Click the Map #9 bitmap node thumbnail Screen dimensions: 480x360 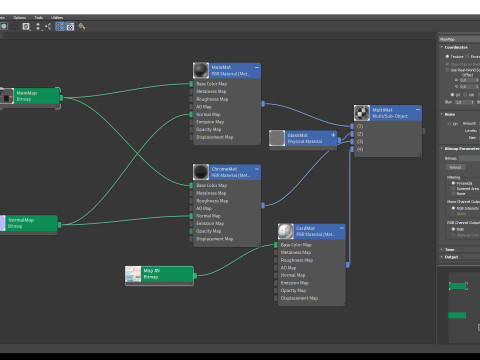[x=133, y=274]
